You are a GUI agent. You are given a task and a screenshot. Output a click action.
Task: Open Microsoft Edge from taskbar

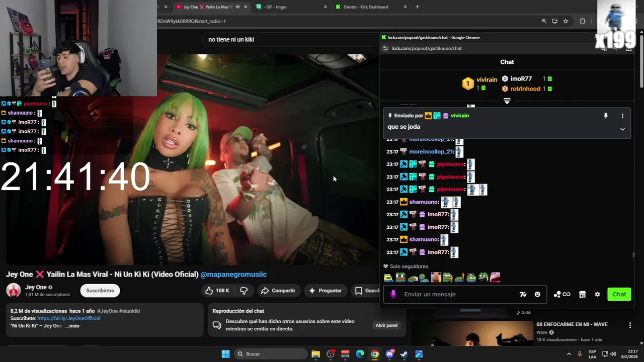click(360, 354)
